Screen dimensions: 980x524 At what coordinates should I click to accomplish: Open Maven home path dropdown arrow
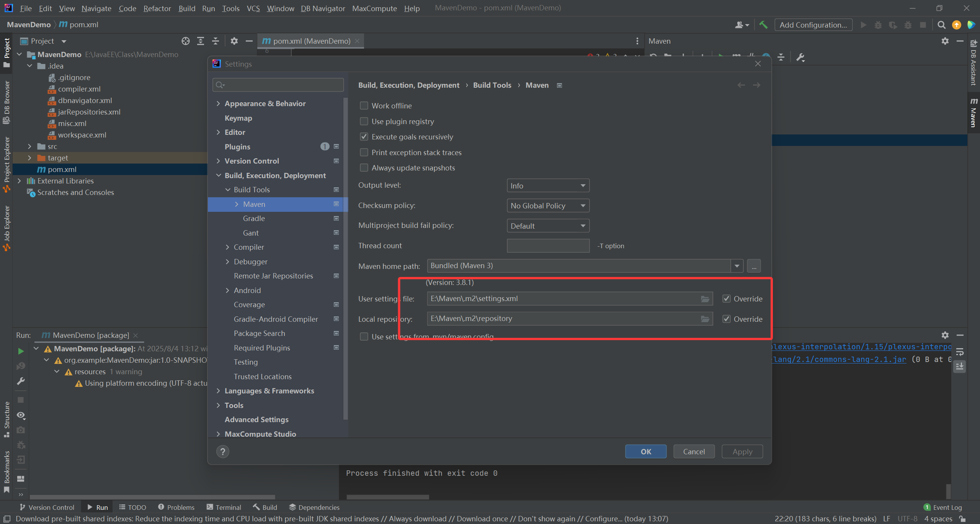click(x=737, y=266)
